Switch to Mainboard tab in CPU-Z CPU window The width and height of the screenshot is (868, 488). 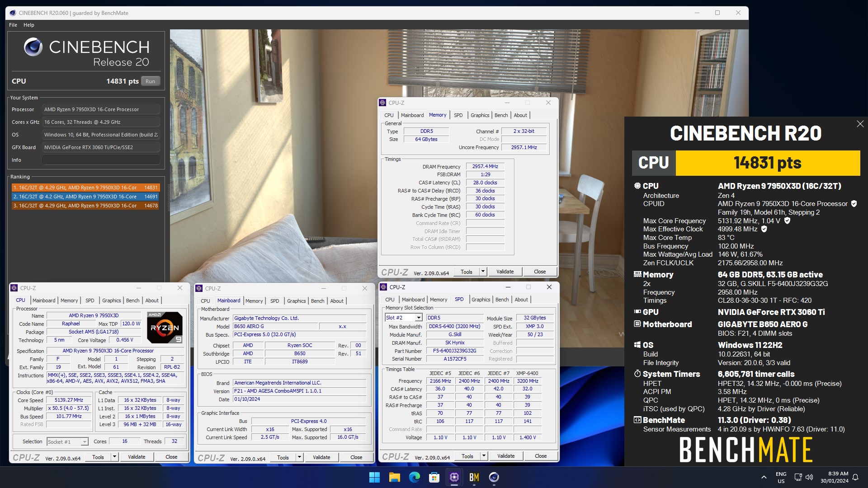point(44,300)
